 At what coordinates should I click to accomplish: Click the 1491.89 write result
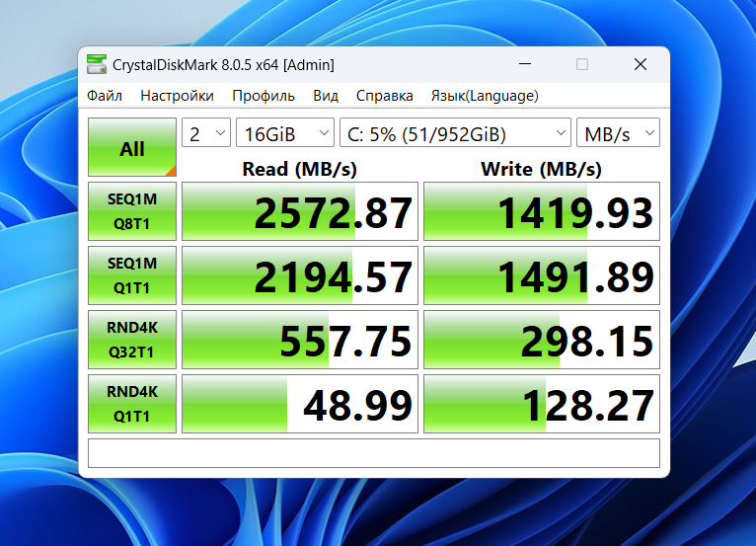[x=542, y=275]
